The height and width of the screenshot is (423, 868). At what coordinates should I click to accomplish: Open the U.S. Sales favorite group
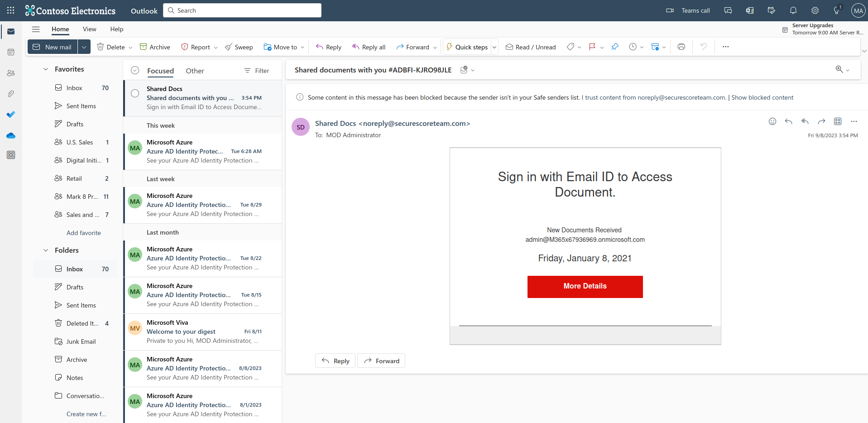75,142
